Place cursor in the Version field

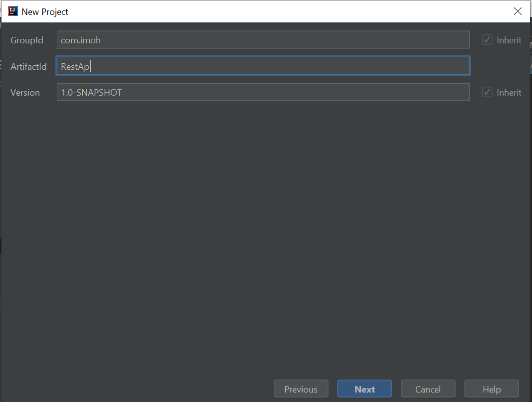pos(263,92)
